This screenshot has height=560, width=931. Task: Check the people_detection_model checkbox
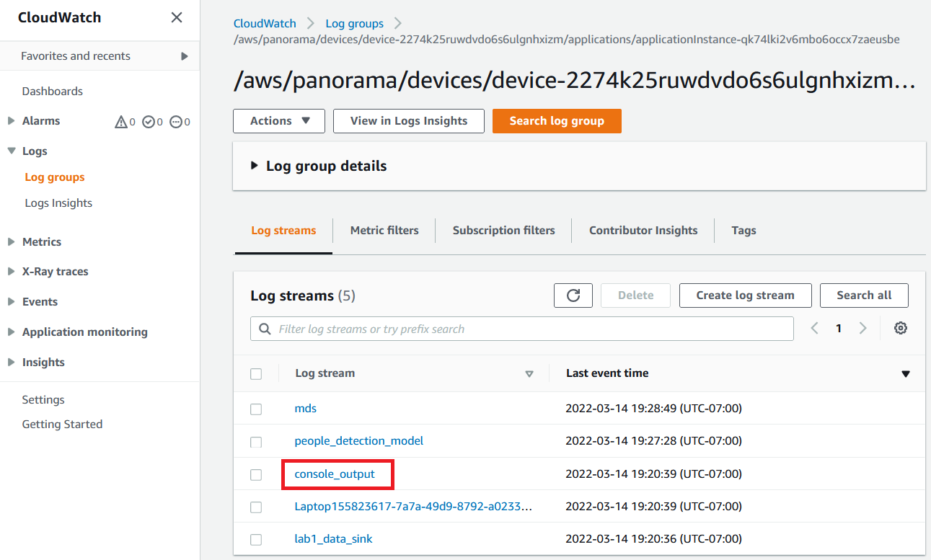pyautogui.click(x=256, y=442)
